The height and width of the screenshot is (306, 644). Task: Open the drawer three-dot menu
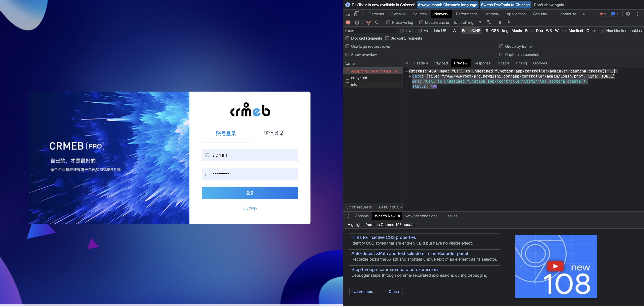[x=348, y=216]
